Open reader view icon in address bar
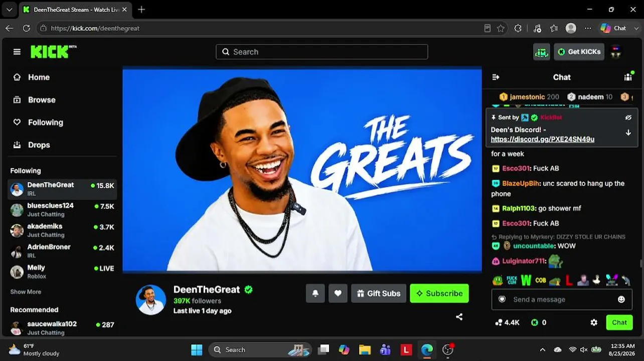644x361 pixels. click(487, 28)
